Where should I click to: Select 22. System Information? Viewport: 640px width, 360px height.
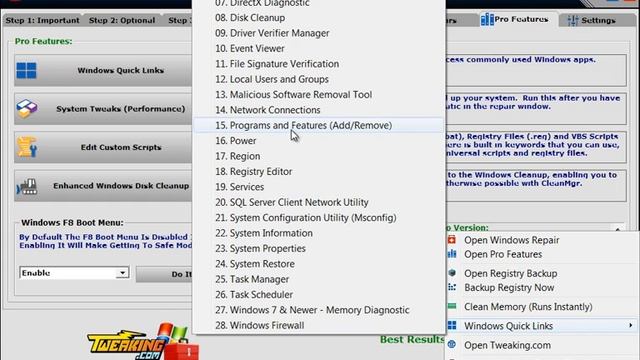pos(318,233)
